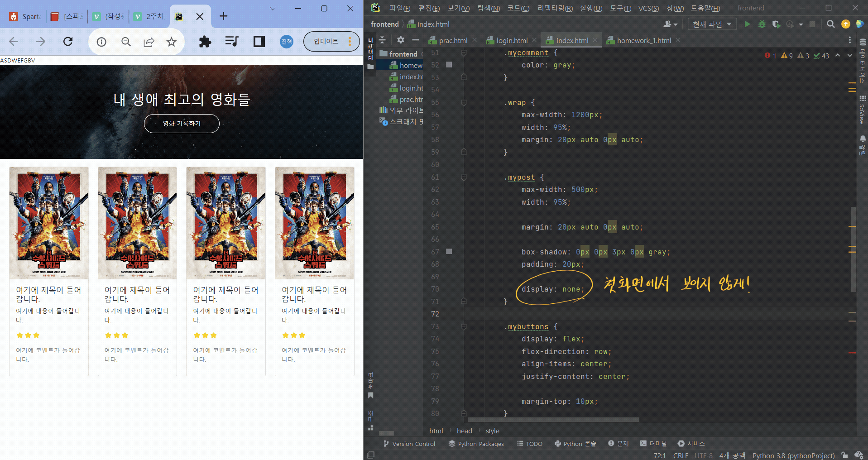Run with coverage shield icon
This screenshot has width=868, height=460.
pos(776,24)
